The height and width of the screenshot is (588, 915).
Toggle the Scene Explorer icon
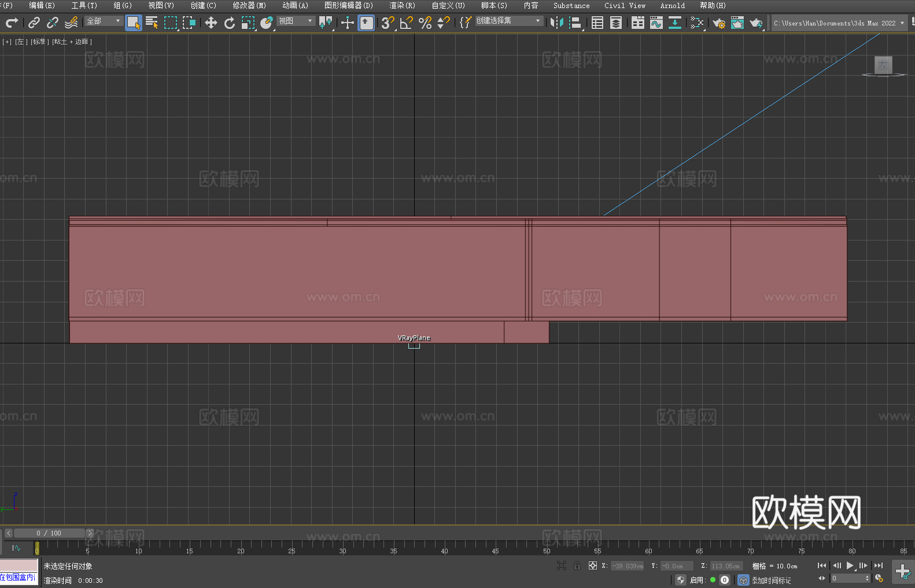click(x=597, y=23)
